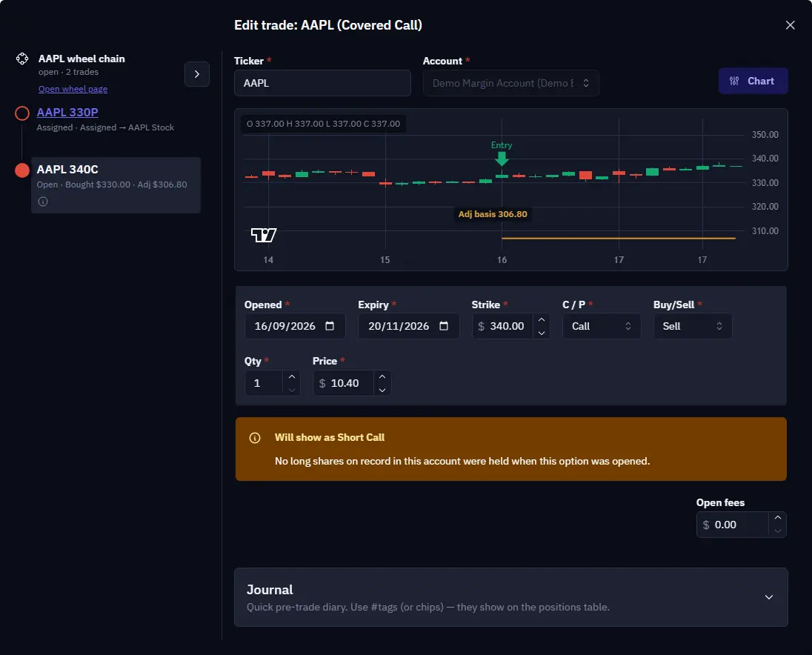Edit the Ticker input field
812x655 pixels.
point(322,83)
